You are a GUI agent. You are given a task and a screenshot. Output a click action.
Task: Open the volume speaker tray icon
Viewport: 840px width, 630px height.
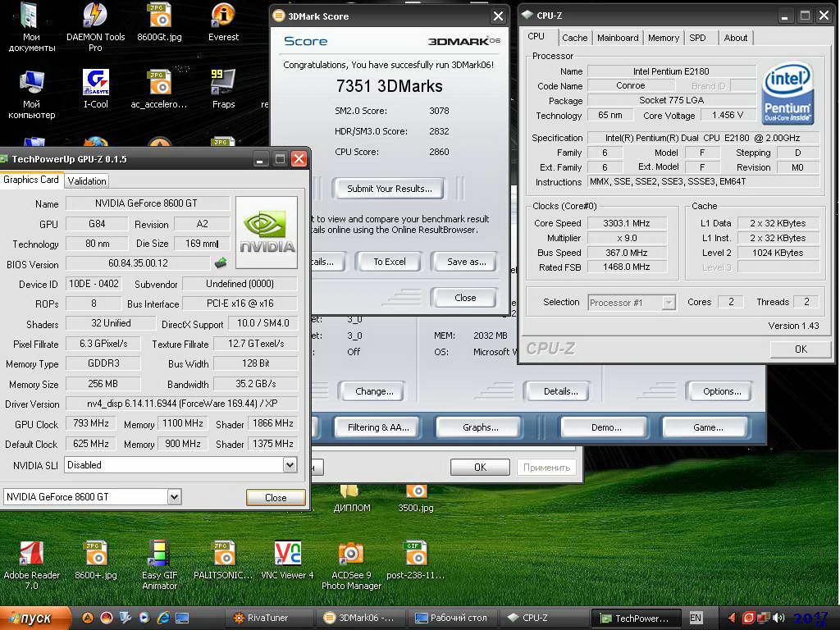tap(779, 618)
